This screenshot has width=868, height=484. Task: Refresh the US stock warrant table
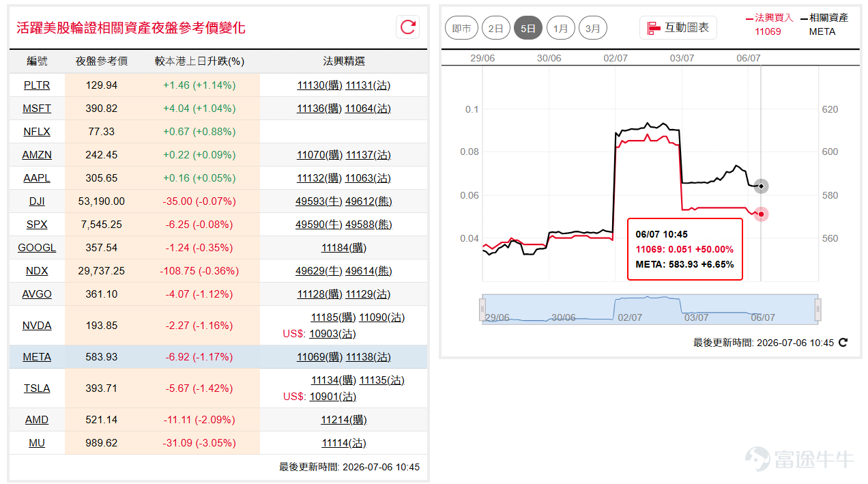click(408, 27)
